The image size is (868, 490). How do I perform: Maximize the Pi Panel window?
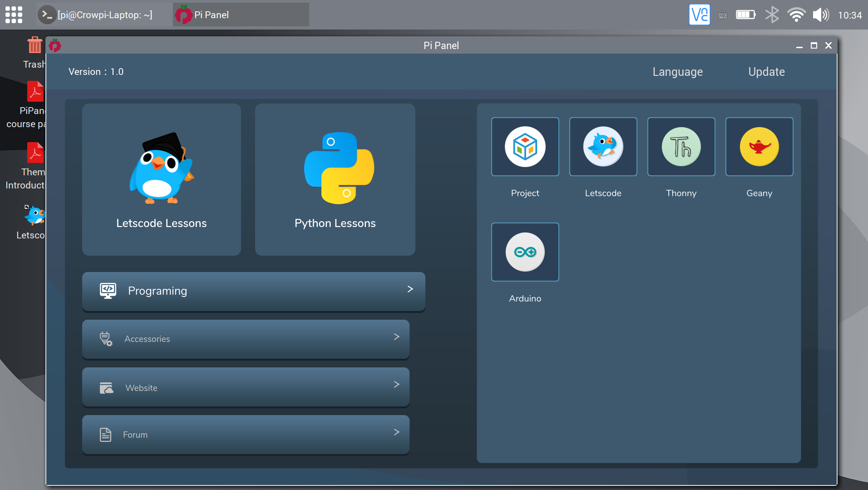pyautogui.click(x=814, y=45)
